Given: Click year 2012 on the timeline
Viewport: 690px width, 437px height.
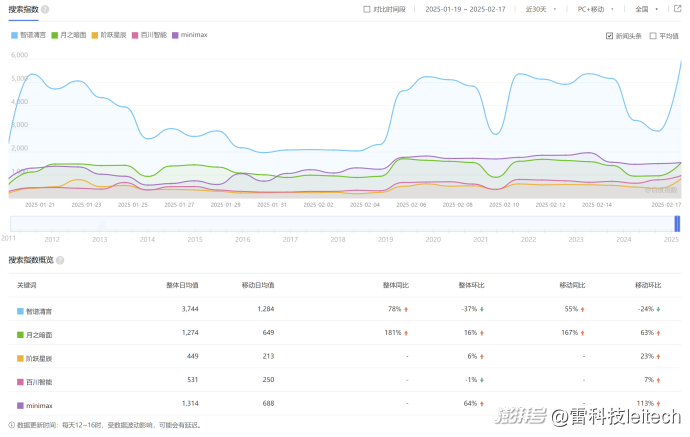Looking at the screenshot, I should [52, 239].
